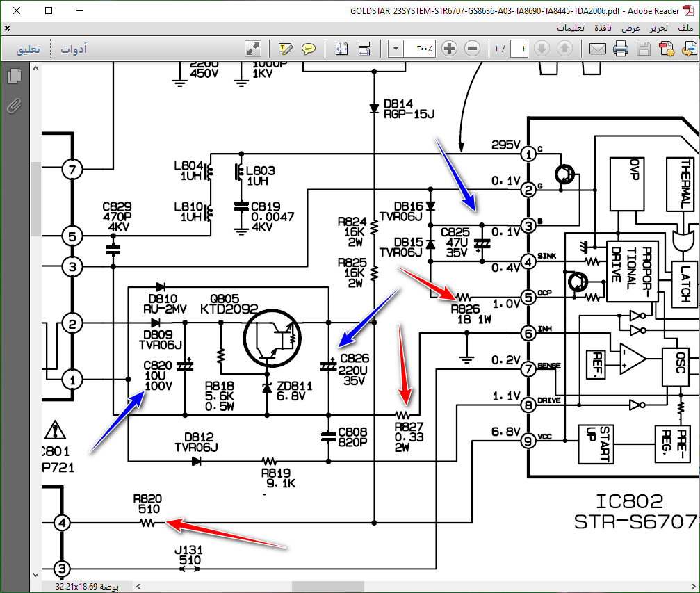Click the horizontal scrollbar right arrow

[693, 586]
